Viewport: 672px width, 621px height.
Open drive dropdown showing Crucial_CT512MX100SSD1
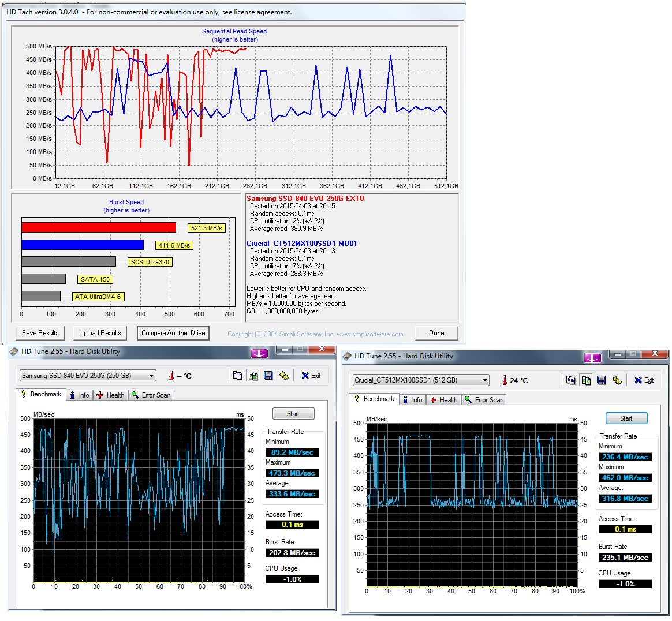pyautogui.click(x=421, y=380)
